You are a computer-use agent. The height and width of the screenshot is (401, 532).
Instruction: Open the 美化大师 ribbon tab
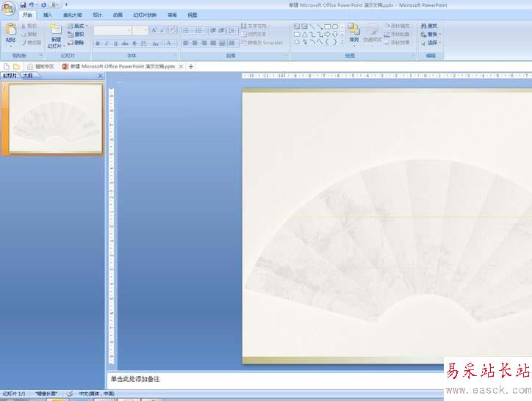click(x=72, y=15)
